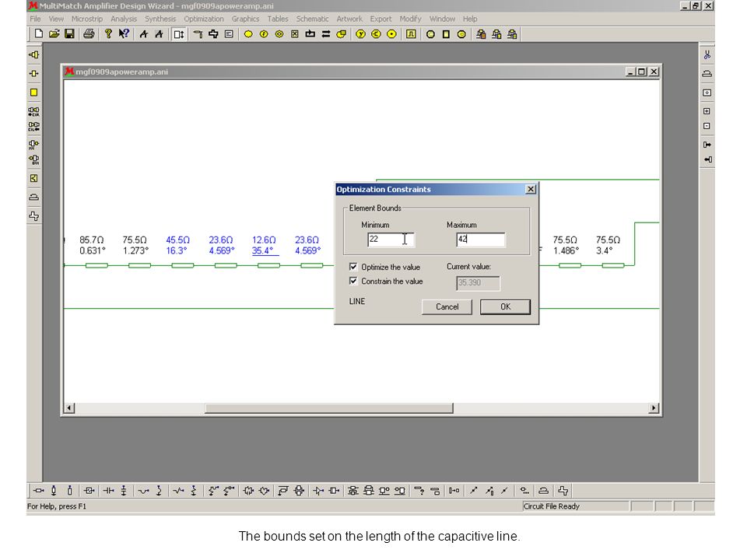
Task: Select the CIL icon in the left sidebar
Action: (x=33, y=127)
